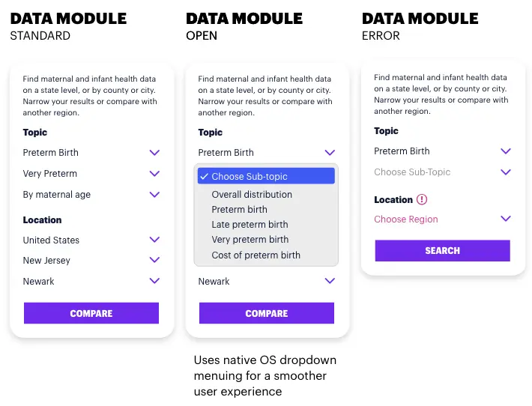Screen dimensions: 532x406
Task: Open Preterm Birth dropdown in Error module
Action: [442, 151]
